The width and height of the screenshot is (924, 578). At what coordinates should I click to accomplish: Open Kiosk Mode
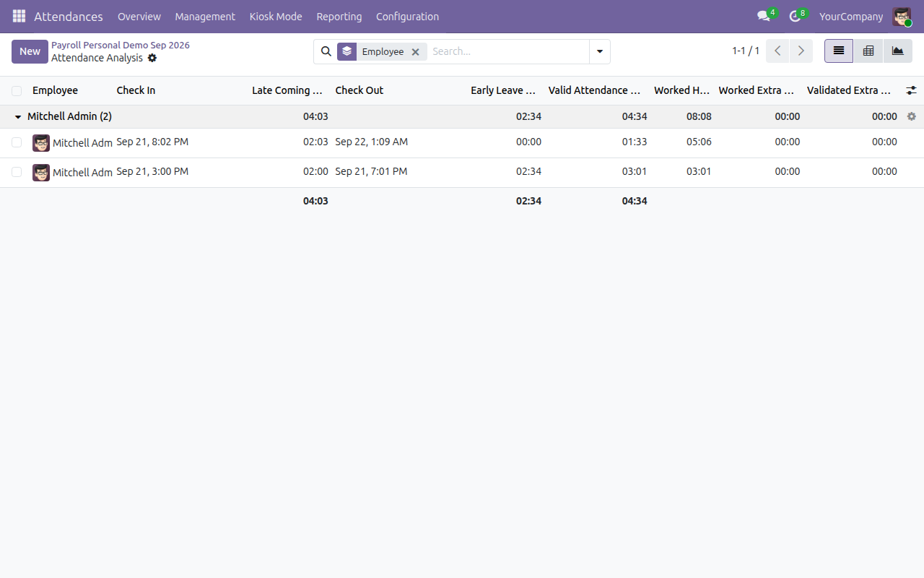[276, 16]
